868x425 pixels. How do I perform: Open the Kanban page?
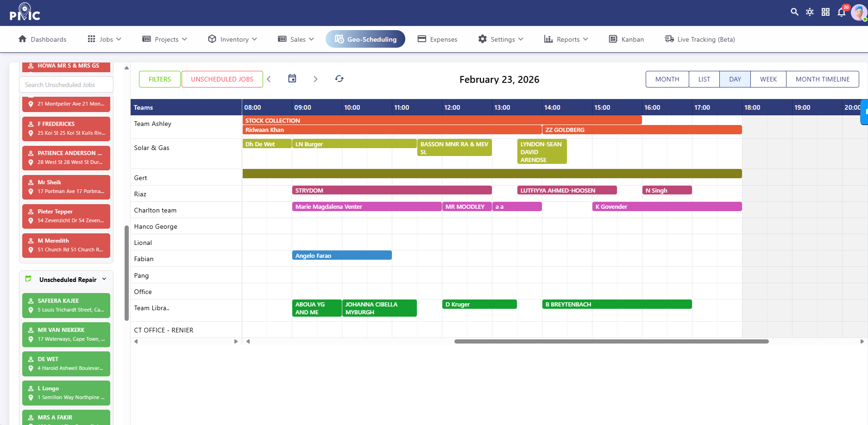pyautogui.click(x=626, y=39)
